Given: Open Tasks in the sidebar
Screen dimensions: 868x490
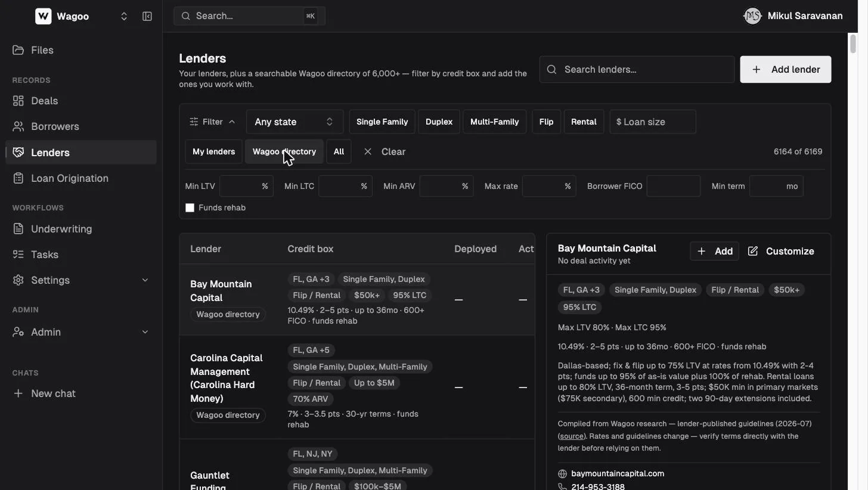Looking at the screenshot, I should pos(81,255).
